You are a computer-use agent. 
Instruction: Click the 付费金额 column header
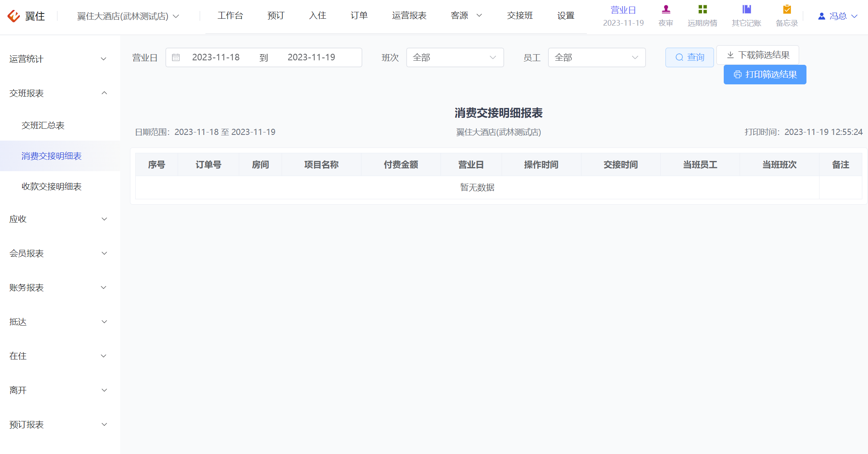[401, 165]
